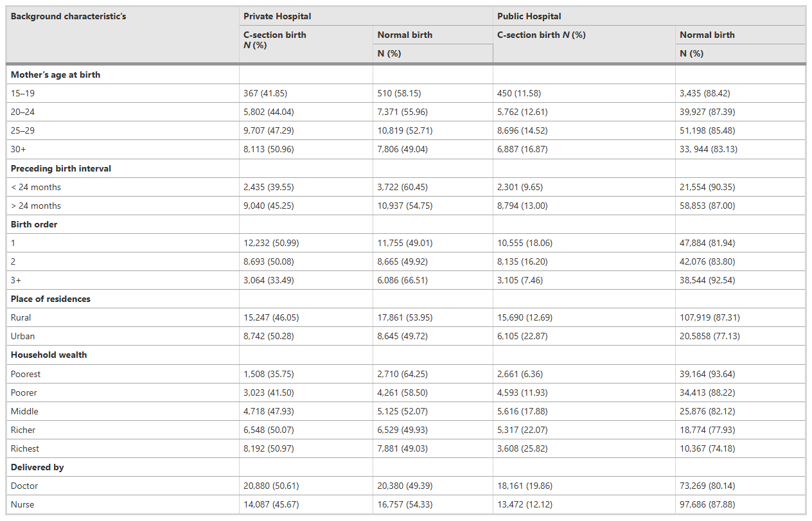Click the Household wealth section heading
812x521 pixels.
pos(49,355)
